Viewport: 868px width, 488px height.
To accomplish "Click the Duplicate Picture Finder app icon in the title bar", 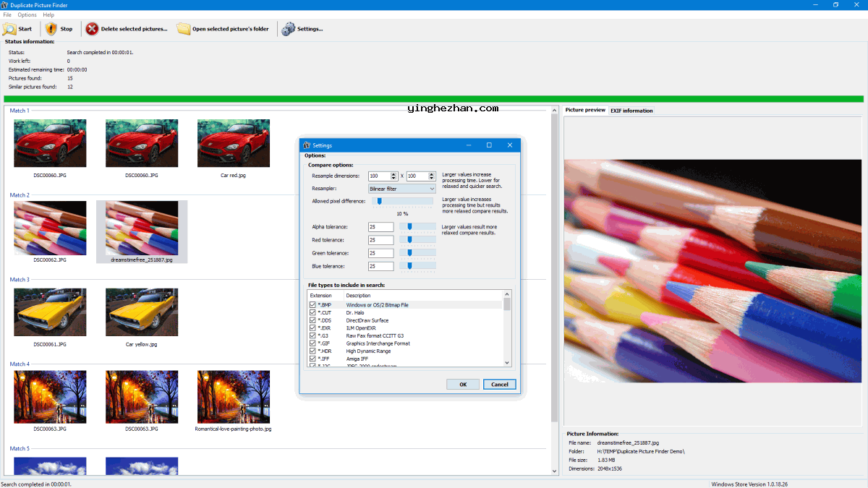I will point(4,4).
